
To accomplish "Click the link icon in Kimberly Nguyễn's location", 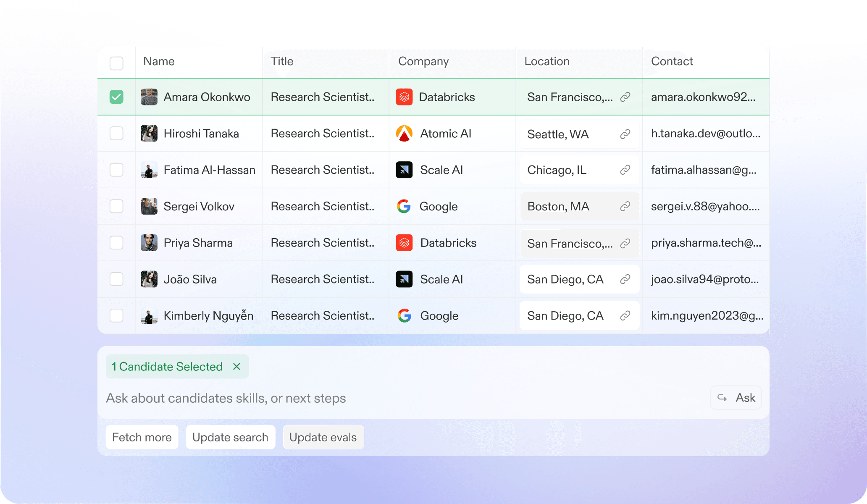I will click(625, 315).
